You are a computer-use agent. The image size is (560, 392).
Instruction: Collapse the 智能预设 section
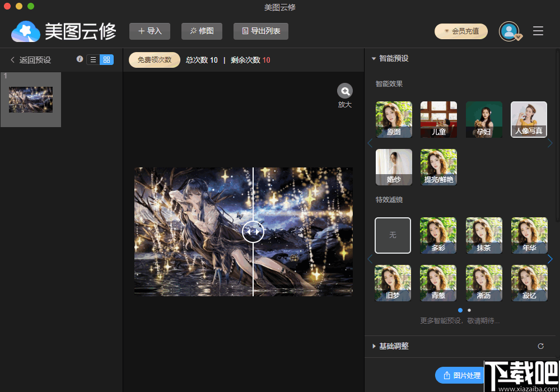(x=374, y=59)
